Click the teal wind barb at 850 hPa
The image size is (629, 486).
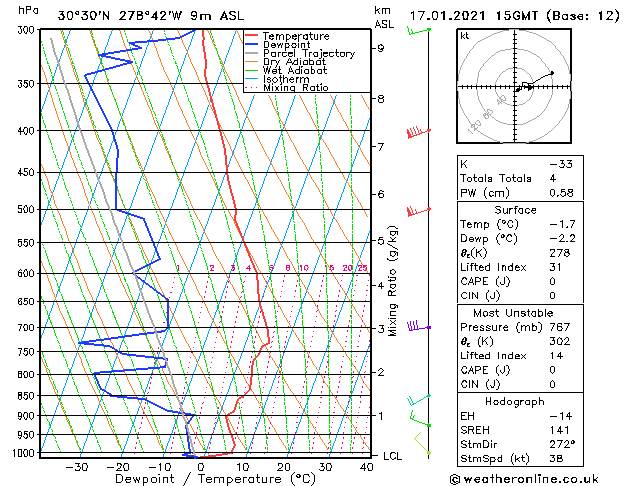(x=419, y=400)
